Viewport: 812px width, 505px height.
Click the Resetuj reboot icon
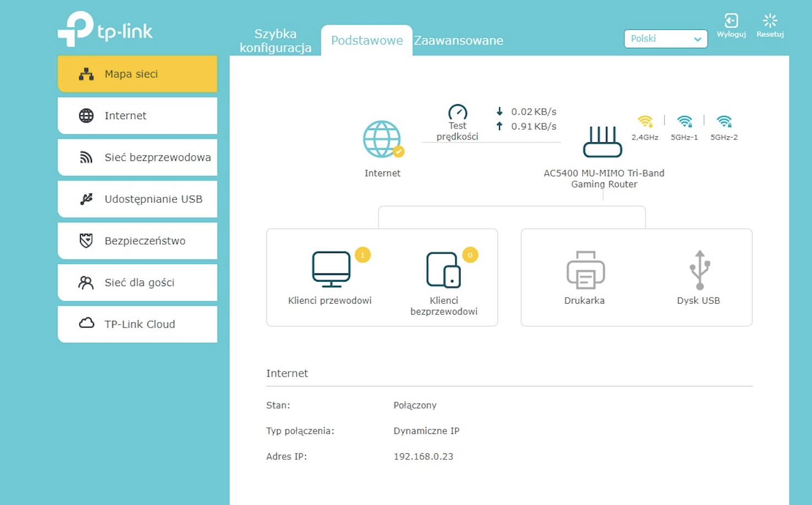click(770, 25)
